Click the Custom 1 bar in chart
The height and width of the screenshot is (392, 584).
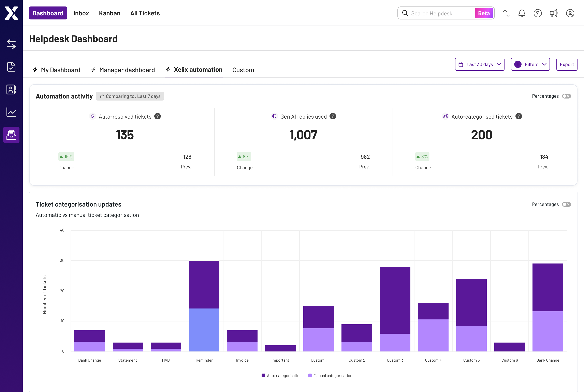coord(319,329)
